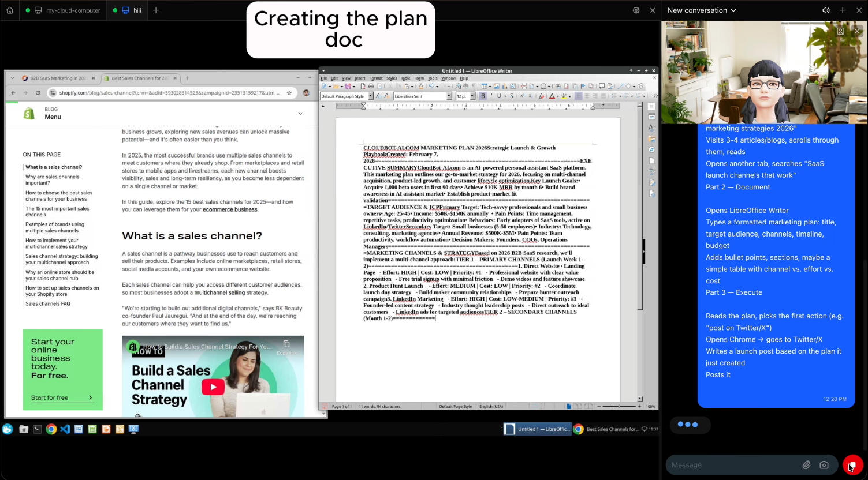Click the Clear Direct Formatting icon
The height and width of the screenshot is (480, 868).
541,96
